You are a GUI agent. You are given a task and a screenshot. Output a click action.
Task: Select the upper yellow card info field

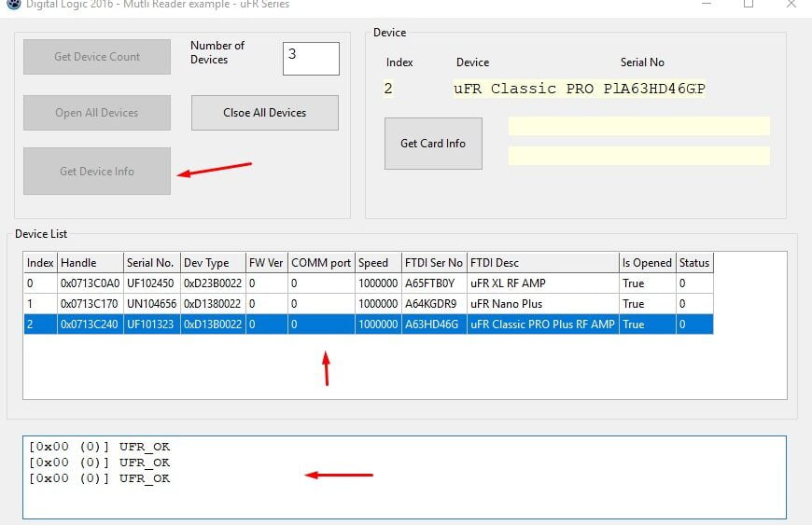(639, 126)
